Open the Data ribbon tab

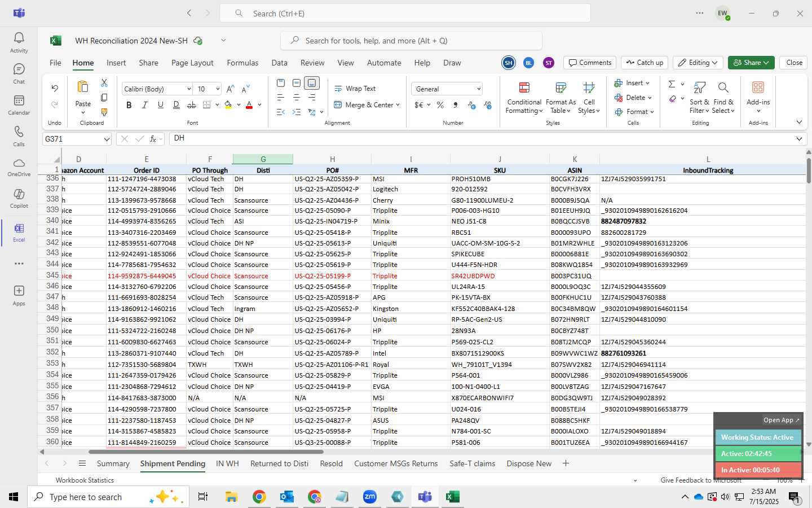coord(279,63)
